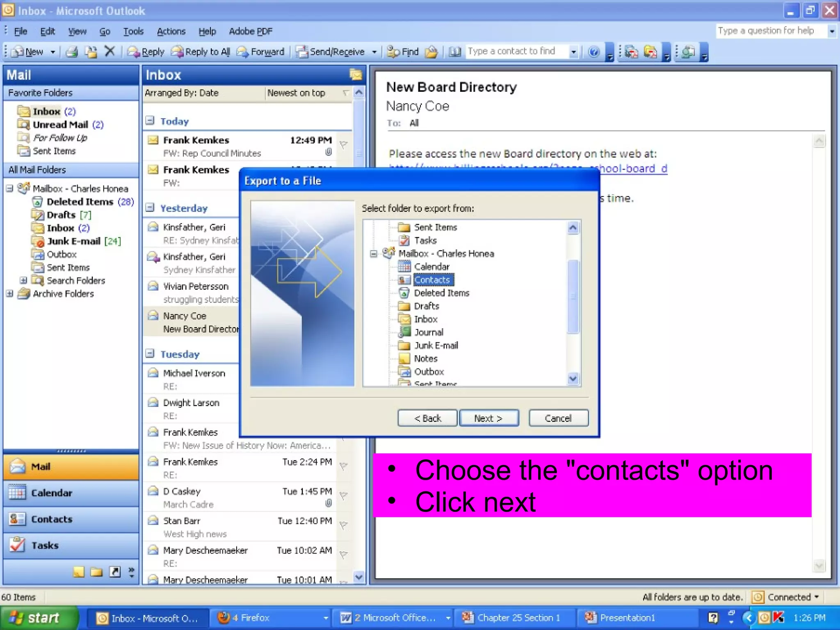Image resolution: width=840 pixels, height=630 pixels.
Task: Open the contact to find dropdown
Action: [x=573, y=52]
